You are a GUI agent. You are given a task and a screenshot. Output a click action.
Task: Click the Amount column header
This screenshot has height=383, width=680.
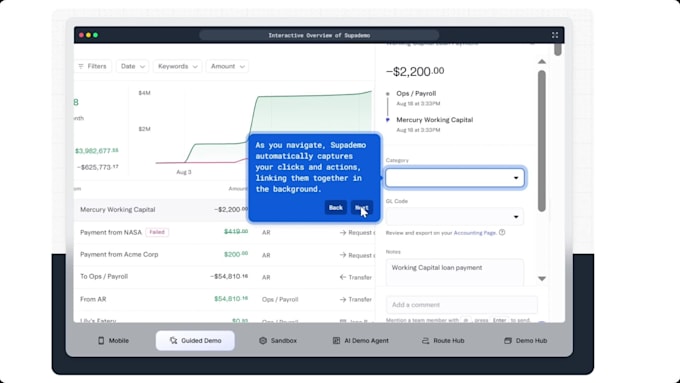[x=238, y=189]
